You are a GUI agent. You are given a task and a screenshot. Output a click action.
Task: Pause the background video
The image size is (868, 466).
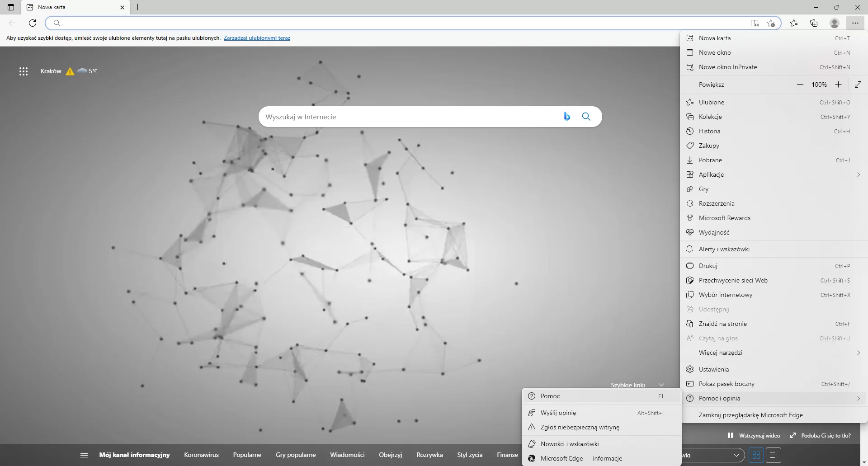(x=754, y=436)
